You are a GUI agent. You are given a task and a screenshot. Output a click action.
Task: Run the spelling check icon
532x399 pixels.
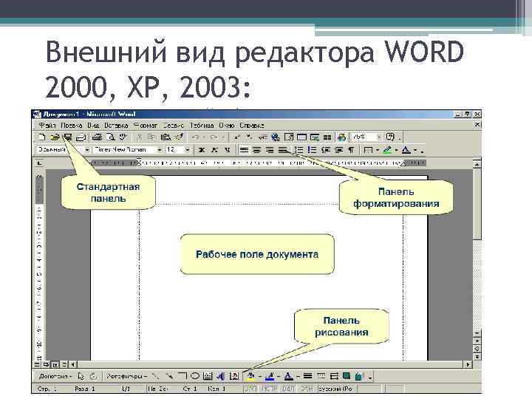click(x=123, y=137)
